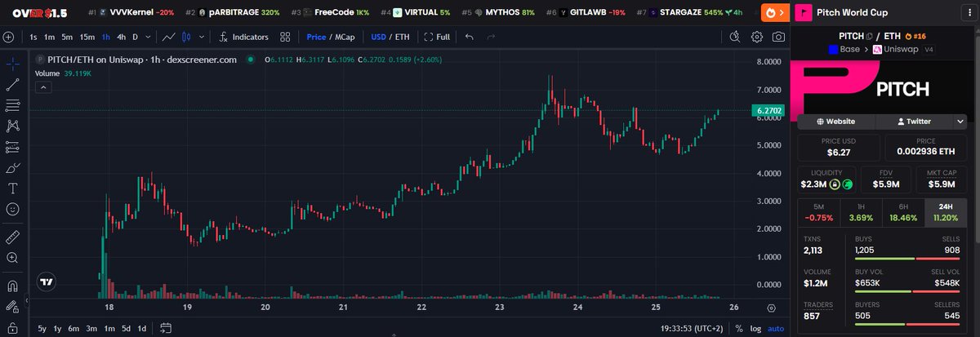This screenshot has height=337, width=980.
Task: Click the add symbol plus icon
Action: point(8,37)
